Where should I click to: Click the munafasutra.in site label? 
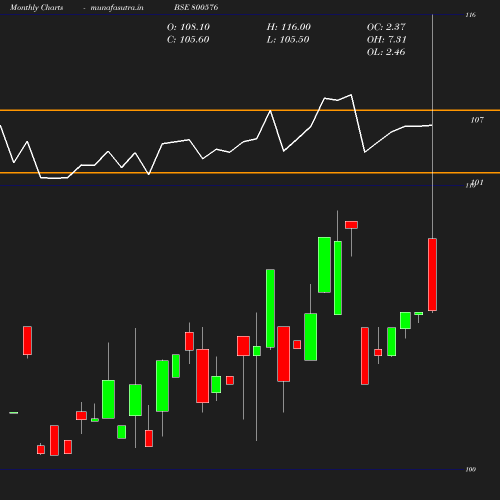click(117, 7)
